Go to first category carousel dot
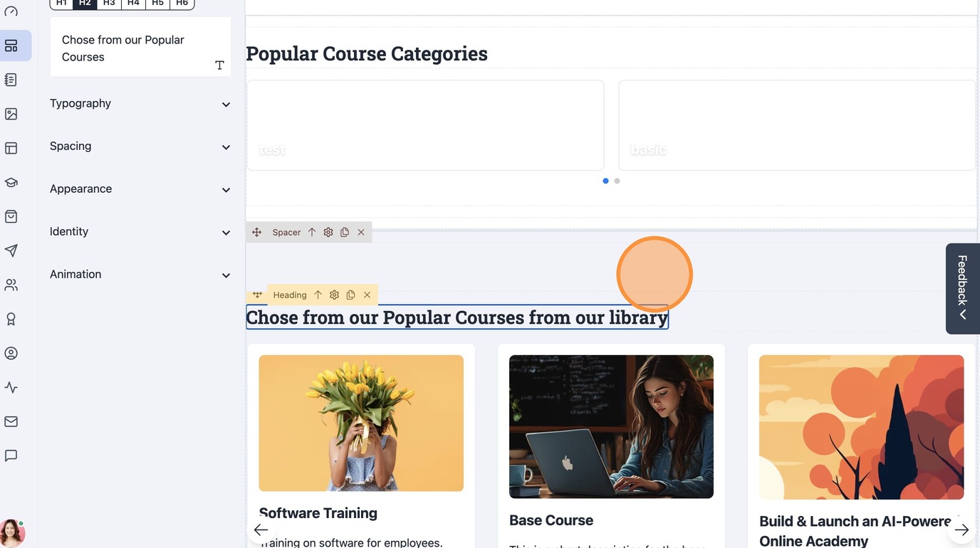 (x=605, y=181)
